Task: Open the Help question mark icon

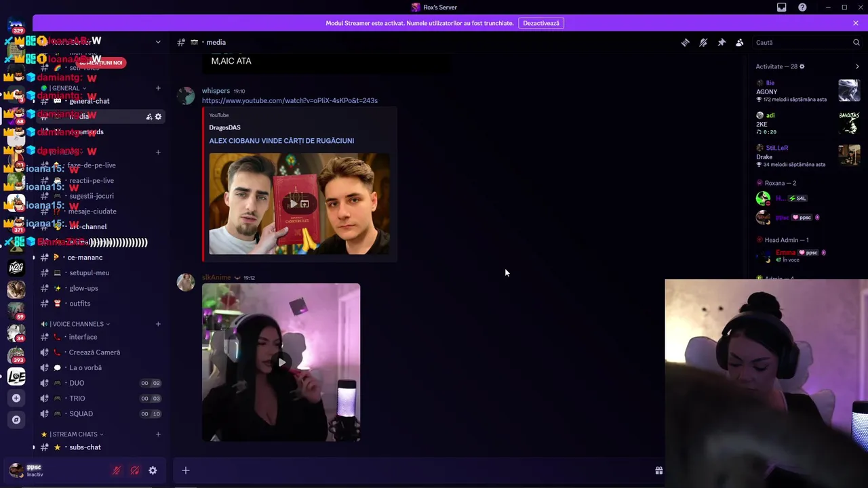Action: (803, 7)
